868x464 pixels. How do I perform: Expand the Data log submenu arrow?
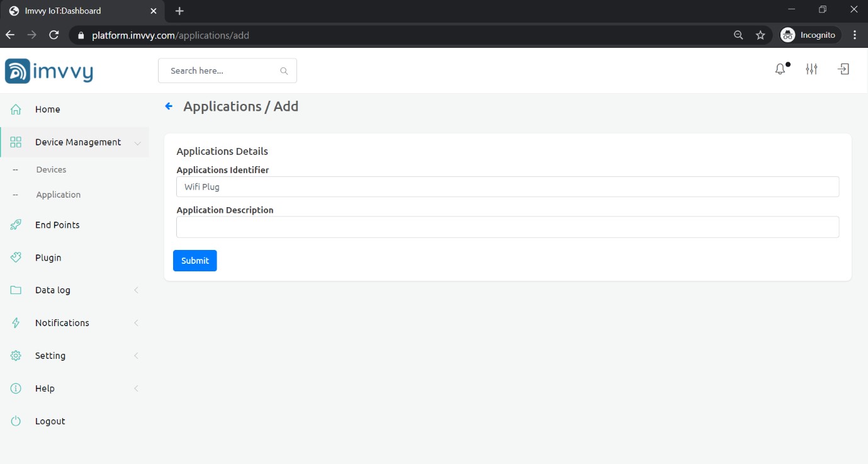tap(137, 290)
